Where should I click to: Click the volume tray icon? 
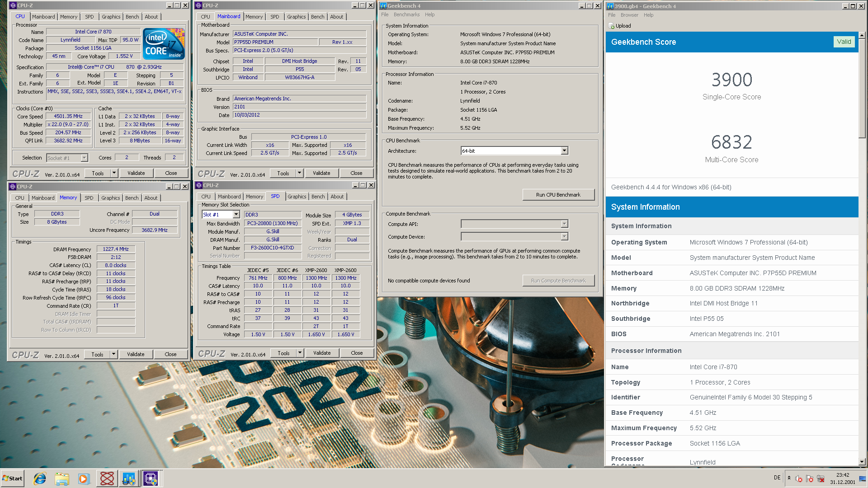(x=798, y=479)
